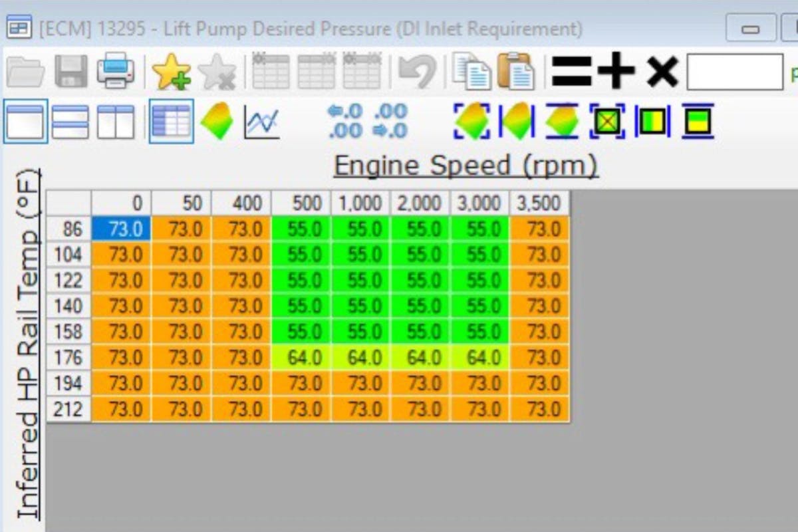Screen dimensions: 798x532
Task: Add table to favorites star icon
Action: (171, 72)
